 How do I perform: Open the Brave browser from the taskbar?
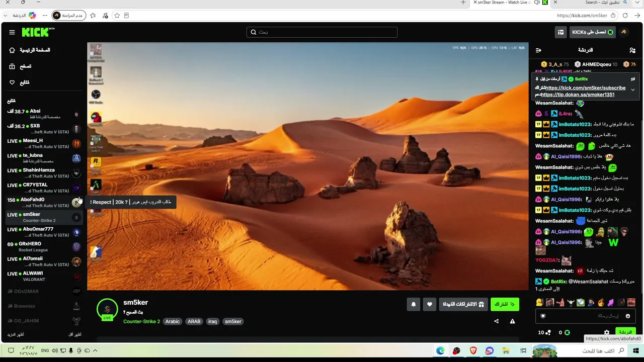click(473, 350)
